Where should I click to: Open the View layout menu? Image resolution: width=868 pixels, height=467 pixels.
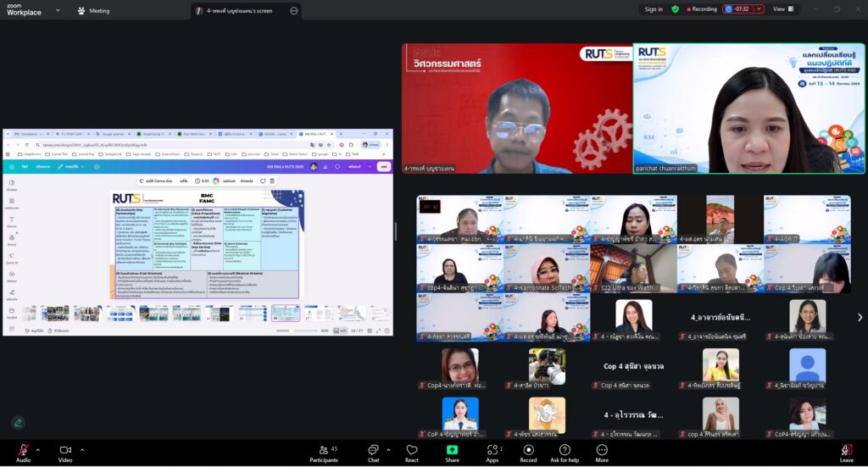(x=783, y=8)
